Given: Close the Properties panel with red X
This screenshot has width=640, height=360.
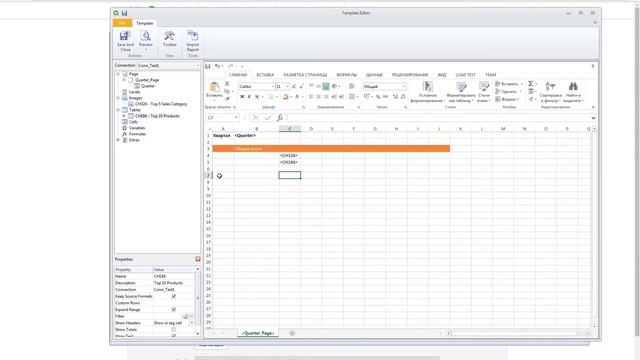Looking at the screenshot, I should coord(198,259).
